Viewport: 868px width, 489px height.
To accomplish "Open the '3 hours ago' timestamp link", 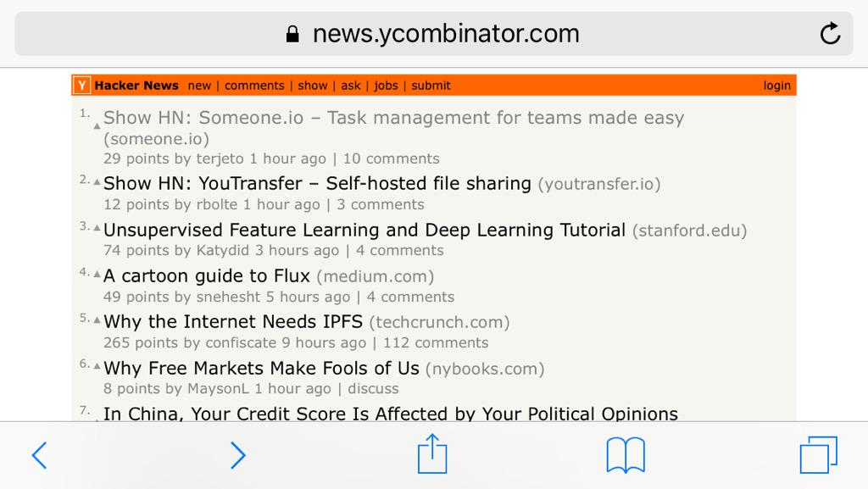I will tap(298, 251).
